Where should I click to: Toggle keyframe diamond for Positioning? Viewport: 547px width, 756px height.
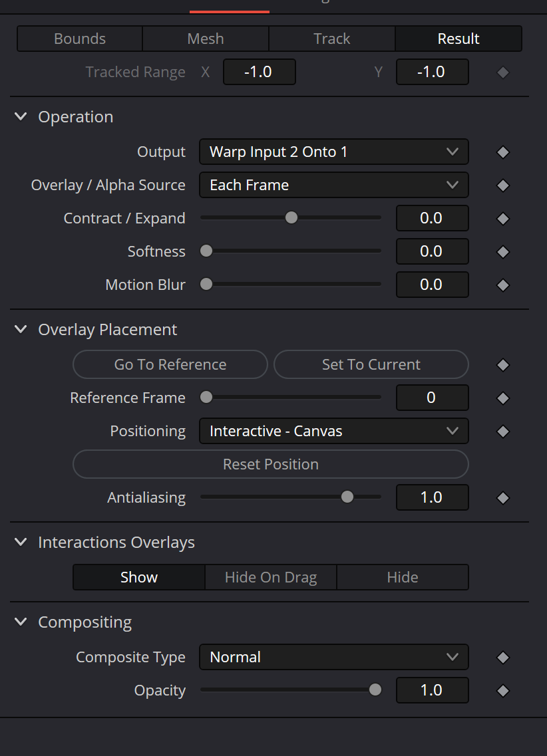pos(502,432)
